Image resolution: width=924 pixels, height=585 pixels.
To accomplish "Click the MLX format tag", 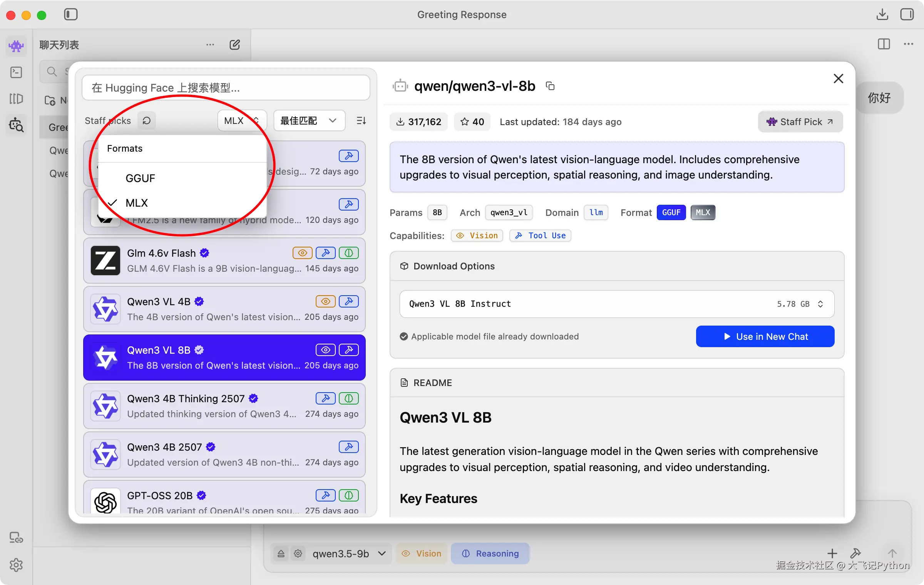I will click(x=703, y=212).
